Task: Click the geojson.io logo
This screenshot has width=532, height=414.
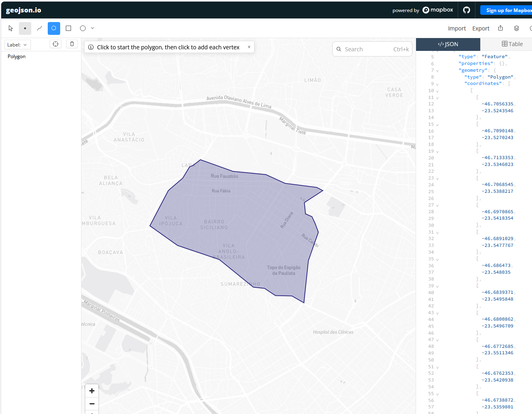Action: tap(24, 10)
